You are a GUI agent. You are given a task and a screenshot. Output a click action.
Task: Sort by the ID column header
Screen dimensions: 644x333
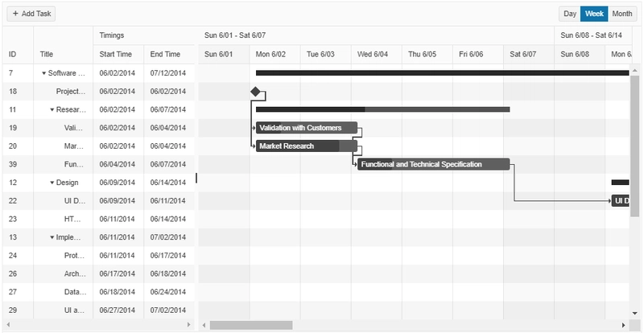point(18,45)
